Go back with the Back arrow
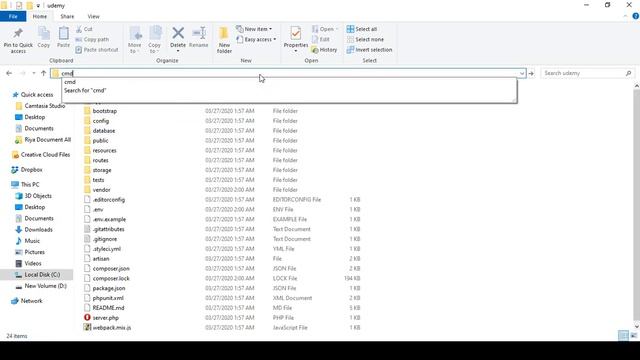This screenshot has width=640, height=360. 9,73
